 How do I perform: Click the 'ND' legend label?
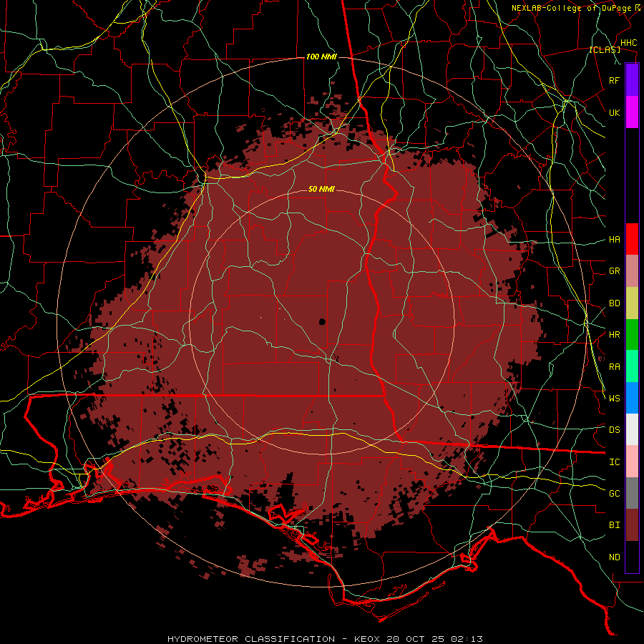614,557
